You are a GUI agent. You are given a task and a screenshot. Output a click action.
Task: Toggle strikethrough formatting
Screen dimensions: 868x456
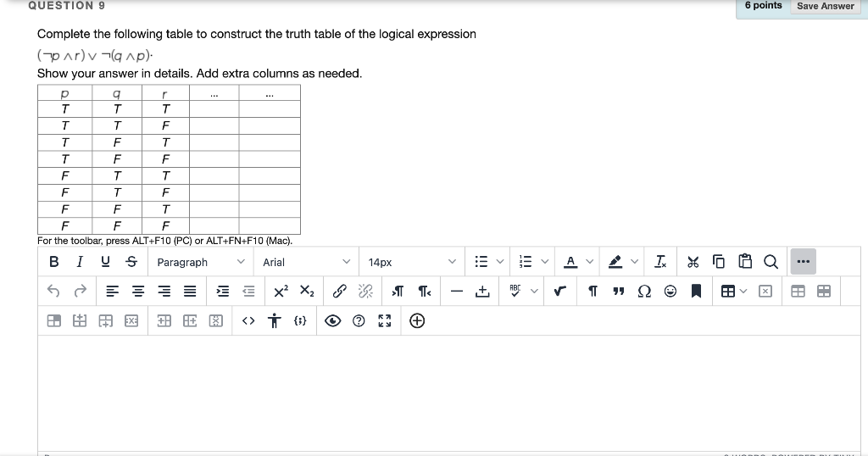pos(131,262)
